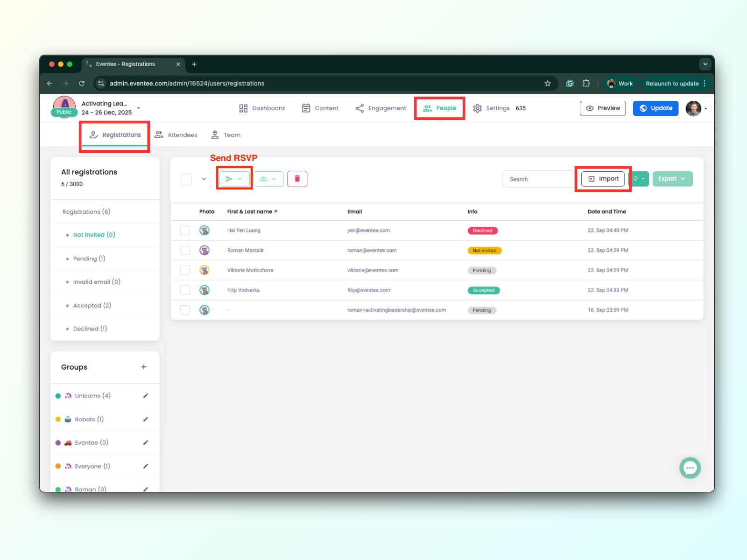Select the checkbox next to Filip Vodvarka
747x560 pixels.
coord(185,290)
